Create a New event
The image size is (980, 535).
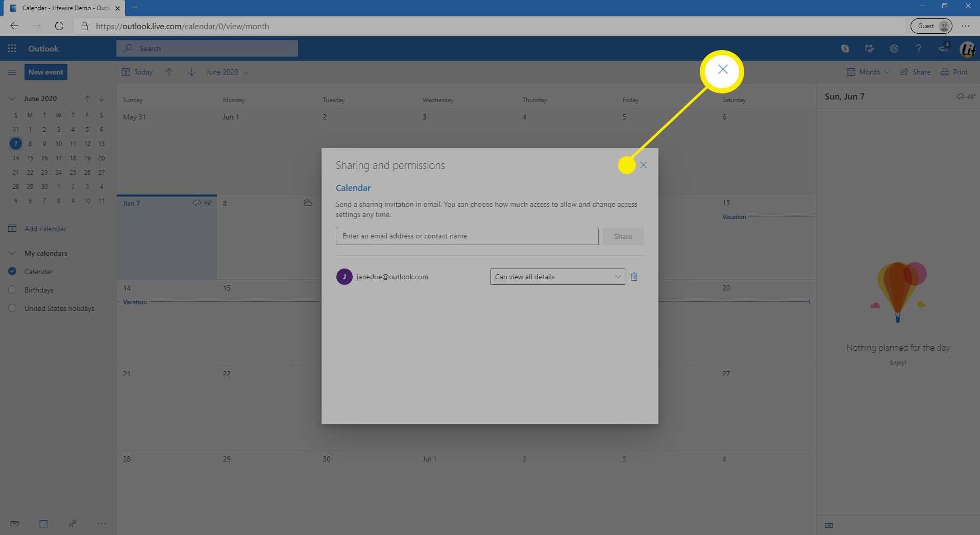pyautogui.click(x=46, y=72)
